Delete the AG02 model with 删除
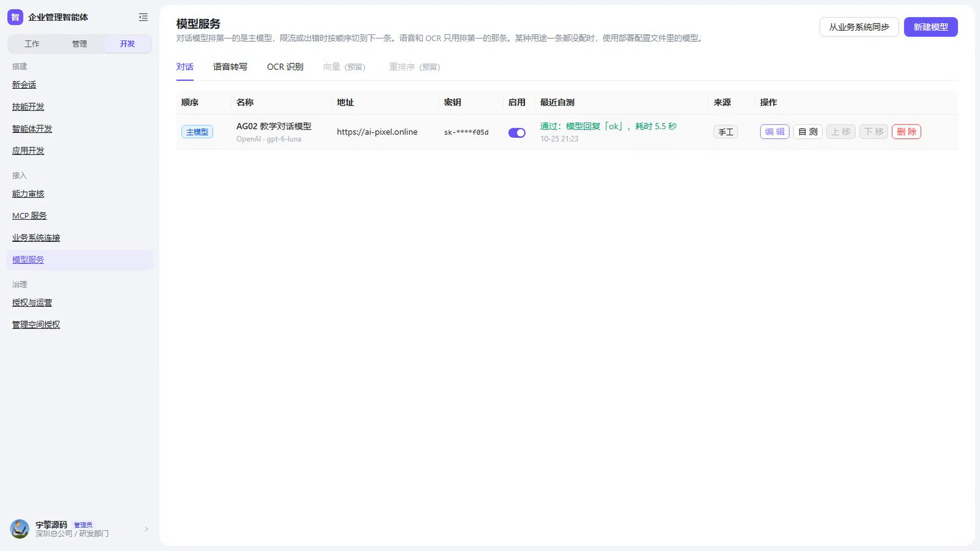 (906, 132)
